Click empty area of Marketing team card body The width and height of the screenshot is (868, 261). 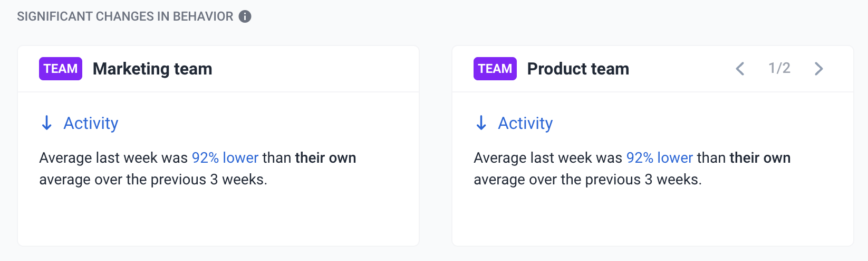pos(218,218)
